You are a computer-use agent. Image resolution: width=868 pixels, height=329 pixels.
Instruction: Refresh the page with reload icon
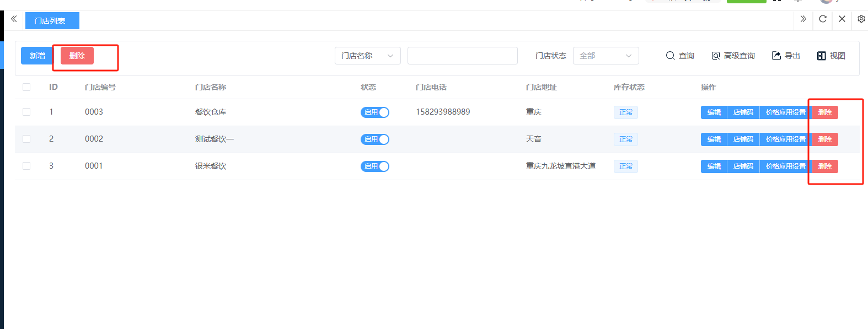[822, 19]
